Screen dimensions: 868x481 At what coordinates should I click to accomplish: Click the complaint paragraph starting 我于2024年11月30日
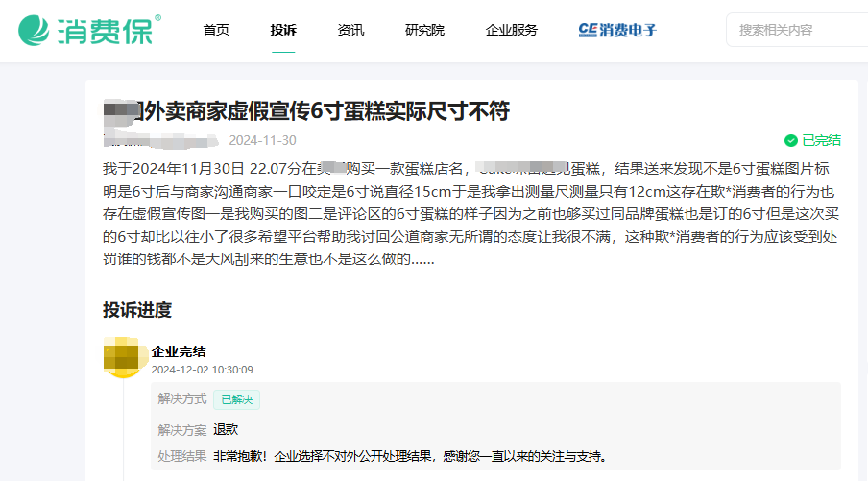coord(470,214)
